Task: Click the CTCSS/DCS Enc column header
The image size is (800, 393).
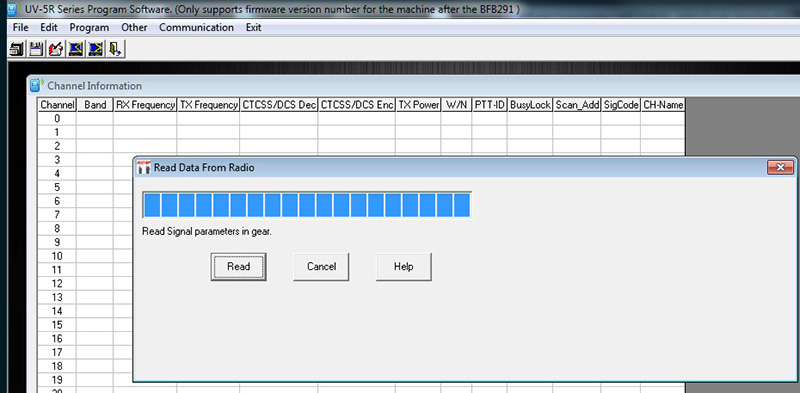Action: 357,105
